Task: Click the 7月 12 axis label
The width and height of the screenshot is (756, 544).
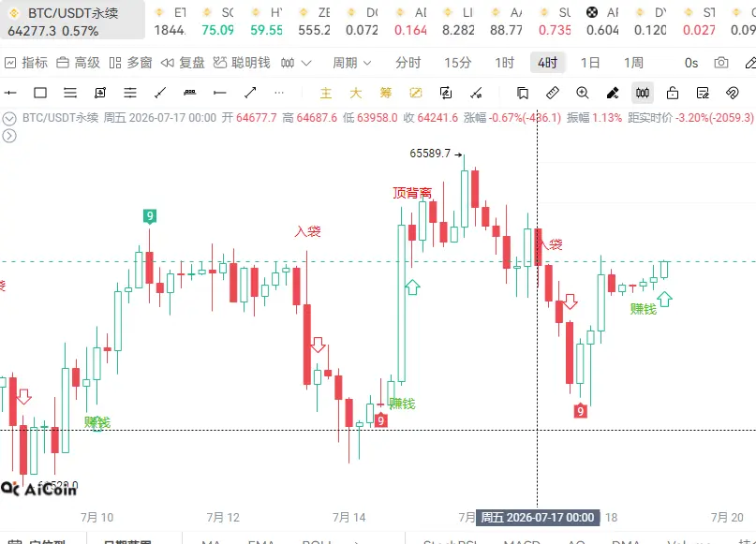Action: tap(223, 518)
